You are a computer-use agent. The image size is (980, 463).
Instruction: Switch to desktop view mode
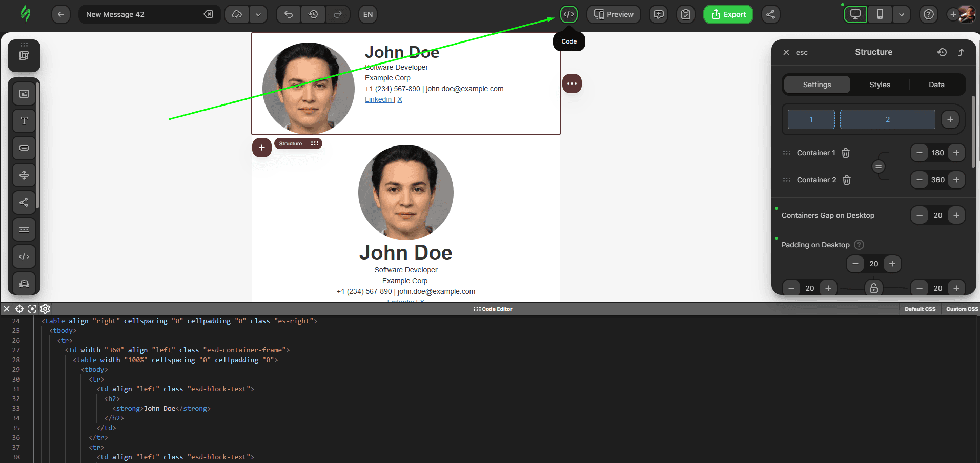click(x=855, y=14)
